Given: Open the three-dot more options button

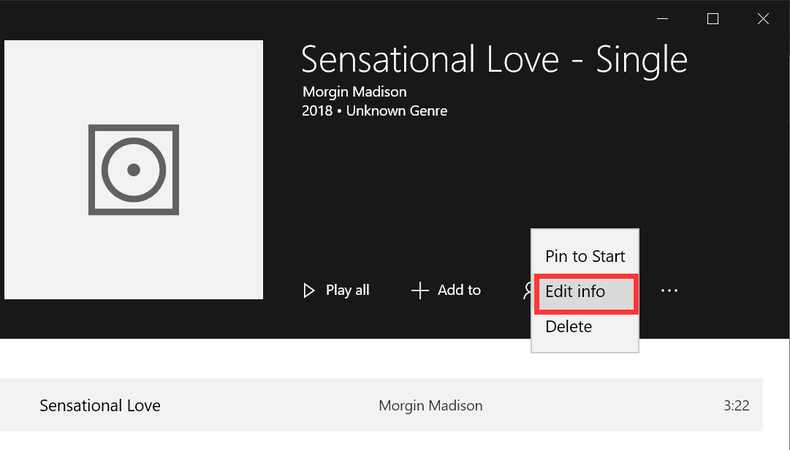Looking at the screenshot, I should click(669, 290).
